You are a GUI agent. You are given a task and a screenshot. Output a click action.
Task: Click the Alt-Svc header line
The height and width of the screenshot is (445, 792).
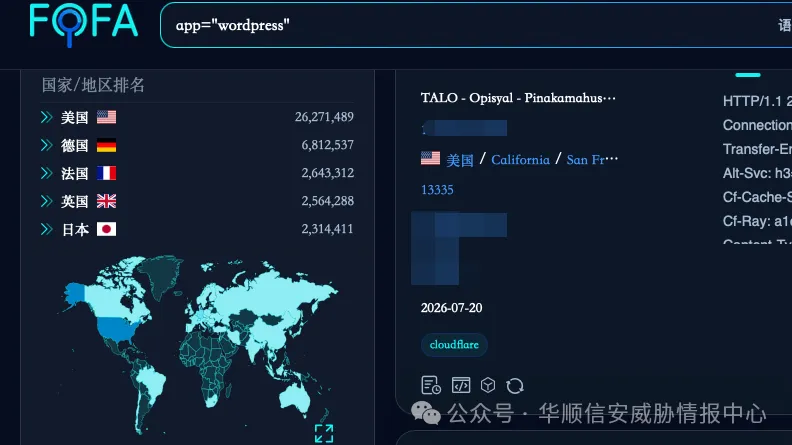pyautogui.click(x=757, y=173)
